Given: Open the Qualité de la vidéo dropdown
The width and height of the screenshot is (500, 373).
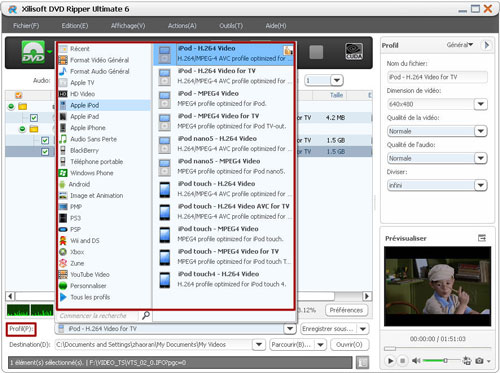Looking at the screenshot, I should (x=480, y=131).
